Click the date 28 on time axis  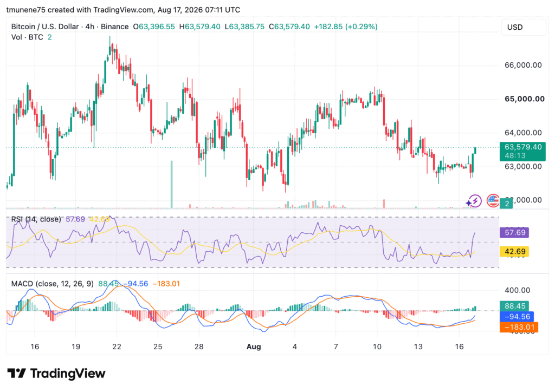click(199, 347)
